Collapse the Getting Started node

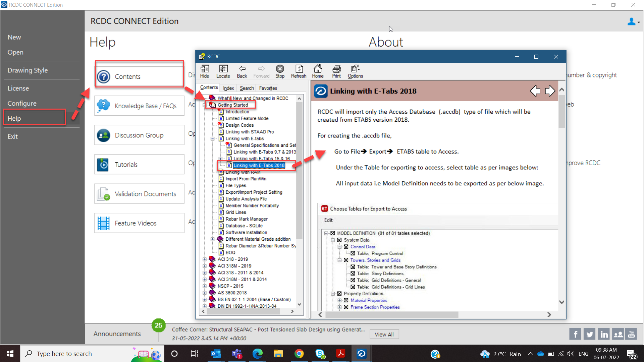[x=205, y=105]
